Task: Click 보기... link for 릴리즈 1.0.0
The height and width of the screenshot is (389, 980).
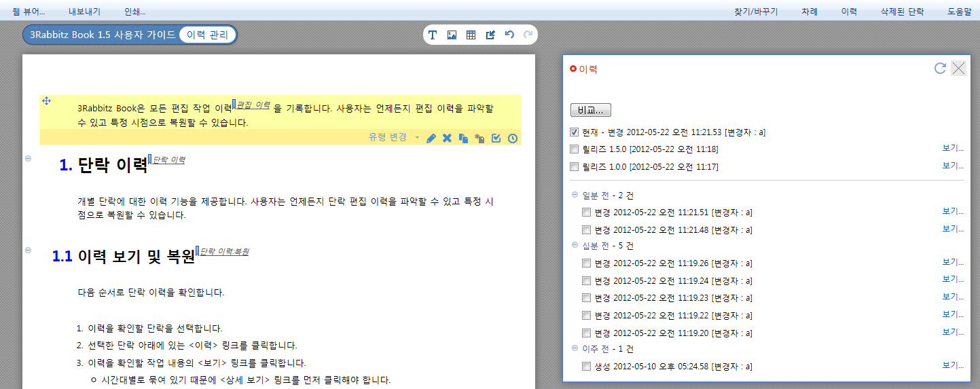Action: tap(952, 166)
